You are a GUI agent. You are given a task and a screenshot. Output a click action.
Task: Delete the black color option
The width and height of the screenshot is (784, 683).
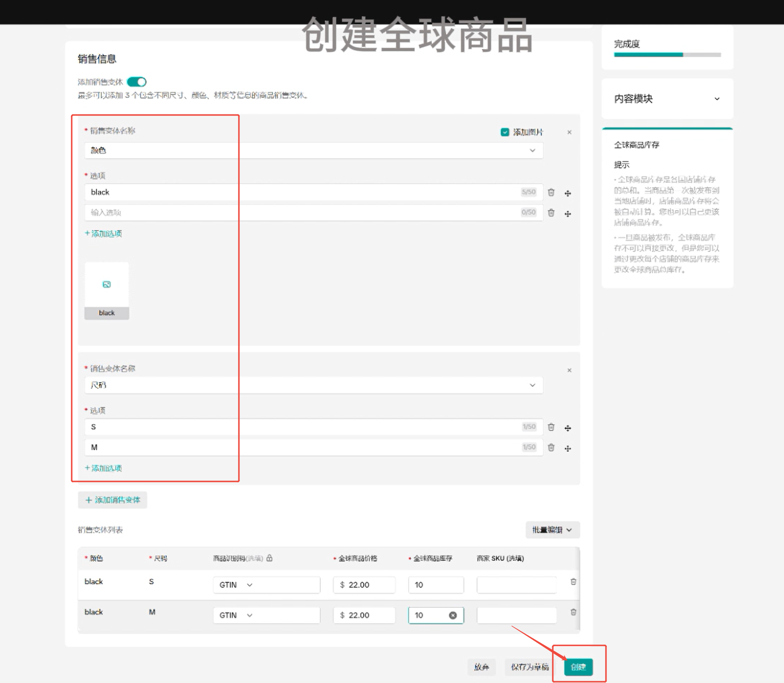click(551, 193)
